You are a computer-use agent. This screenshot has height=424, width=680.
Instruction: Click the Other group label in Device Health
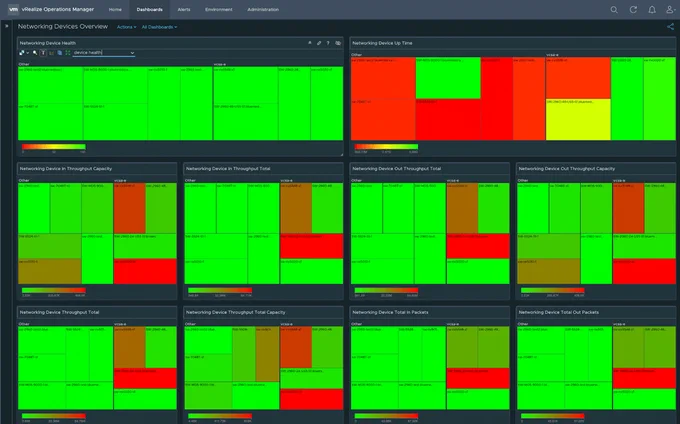tap(24, 64)
